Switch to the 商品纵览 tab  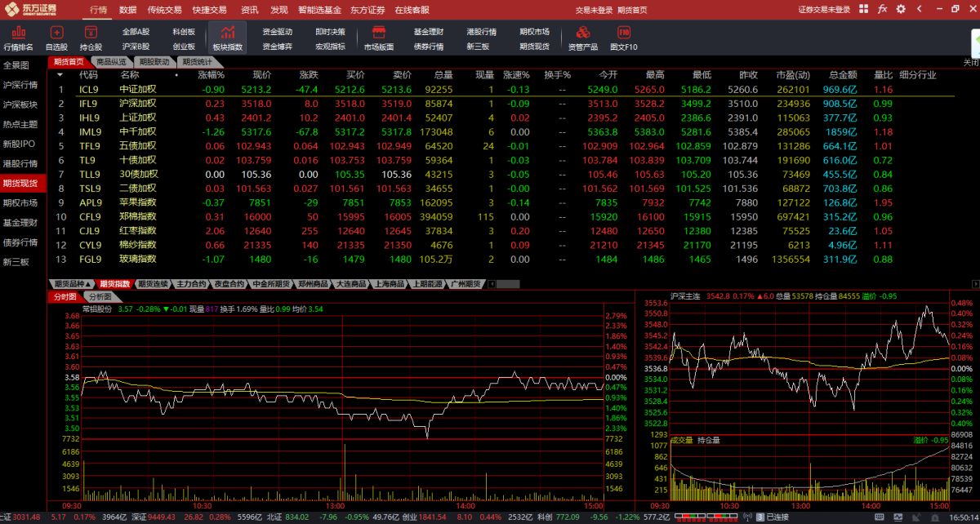pyautogui.click(x=110, y=62)
